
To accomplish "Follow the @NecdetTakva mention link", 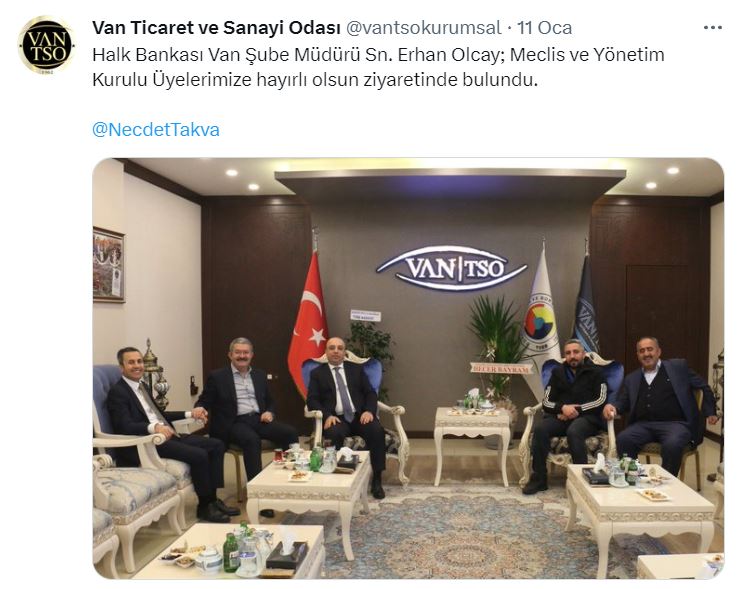I will click(x=156, y=130).
